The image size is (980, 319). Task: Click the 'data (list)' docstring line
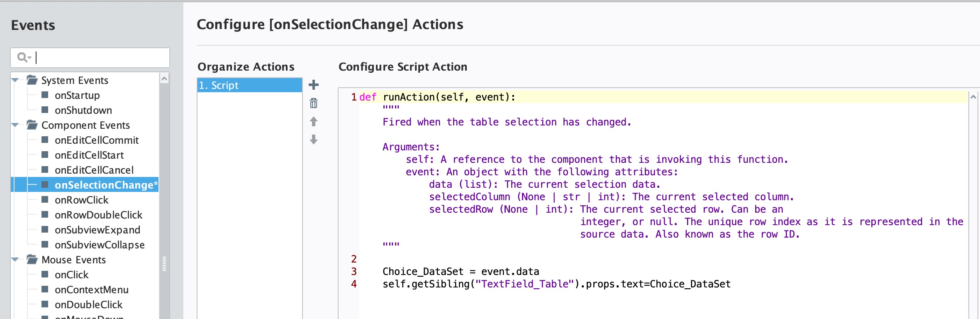click(544, 184)
